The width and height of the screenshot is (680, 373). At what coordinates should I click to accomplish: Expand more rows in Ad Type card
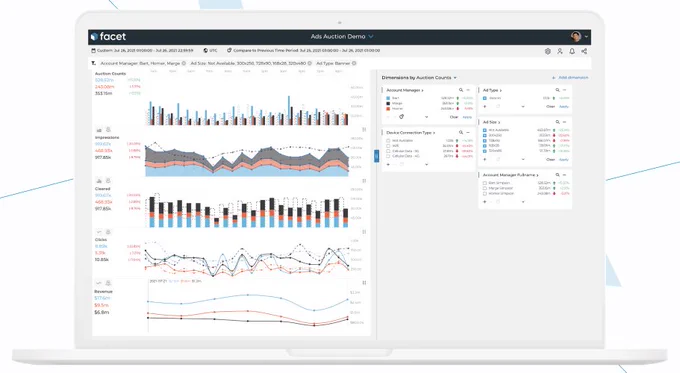coord(523,107)
